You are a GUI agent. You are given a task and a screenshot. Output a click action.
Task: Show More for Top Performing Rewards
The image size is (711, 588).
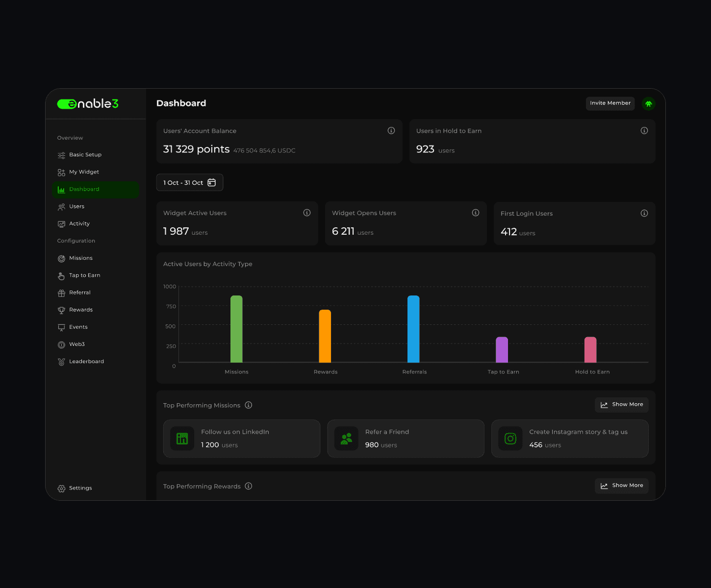621,485
